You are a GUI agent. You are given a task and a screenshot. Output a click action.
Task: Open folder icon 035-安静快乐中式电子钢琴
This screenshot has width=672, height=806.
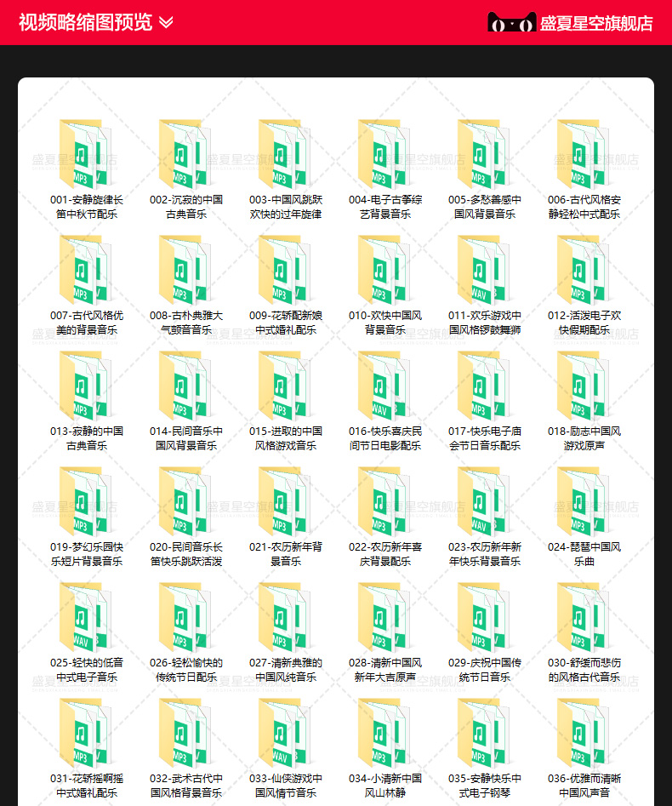484,733
